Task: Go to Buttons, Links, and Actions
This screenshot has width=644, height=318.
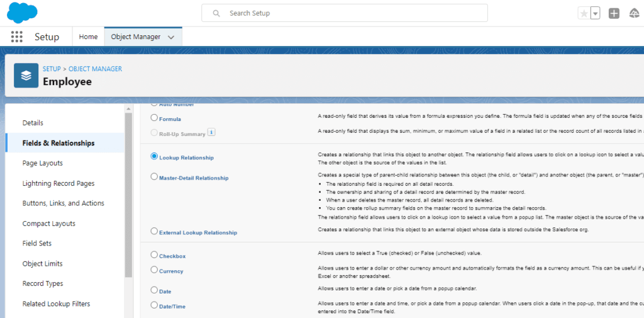Action: 65,203
